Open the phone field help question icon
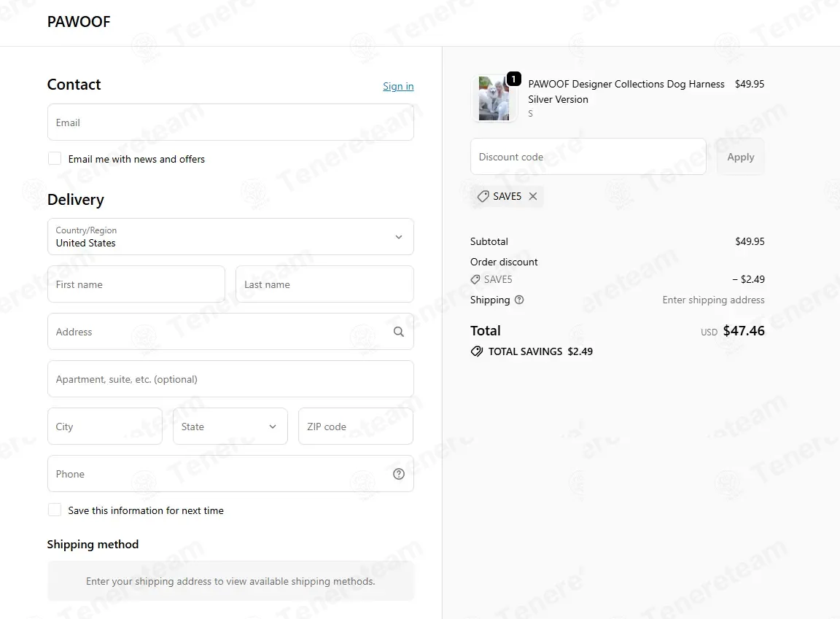This screenshot has width=840, height=619. pos(399,474)
